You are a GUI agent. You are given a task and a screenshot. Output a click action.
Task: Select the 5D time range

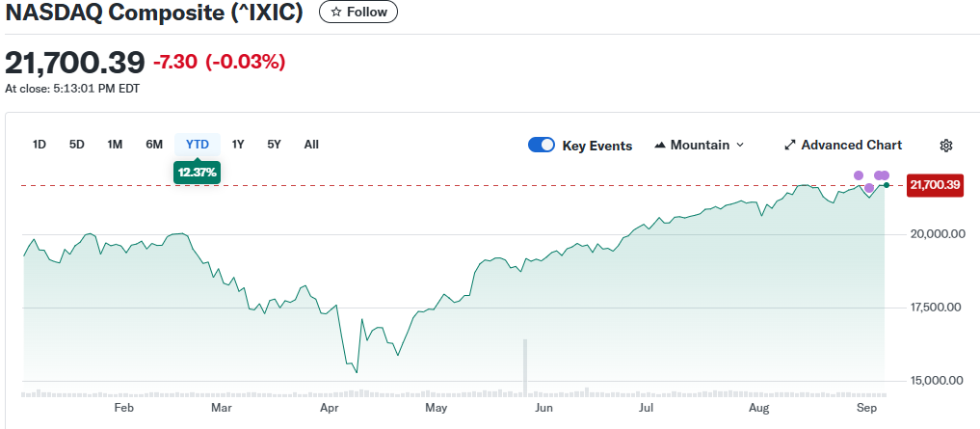(x=76, y=145)
